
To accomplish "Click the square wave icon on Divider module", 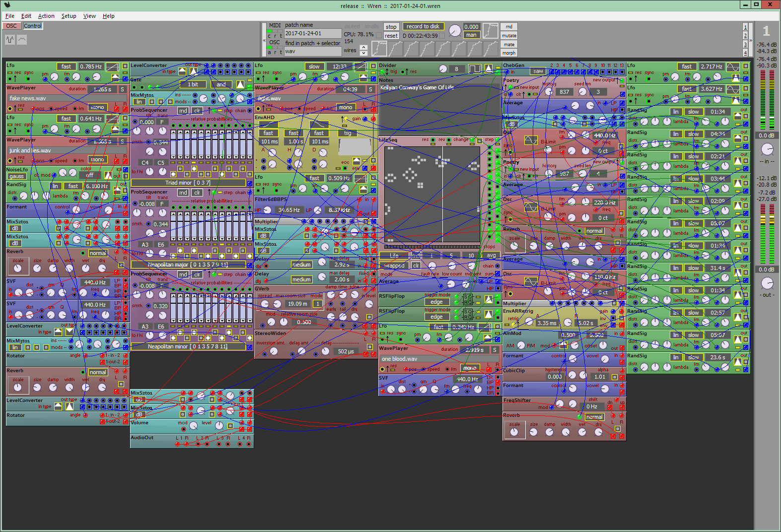I will 475,69.
